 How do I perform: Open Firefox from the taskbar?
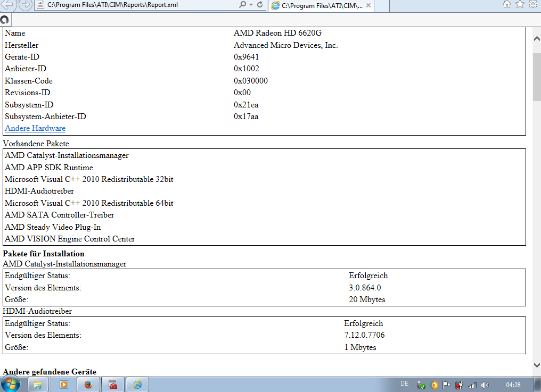click(x=88, y=385)
